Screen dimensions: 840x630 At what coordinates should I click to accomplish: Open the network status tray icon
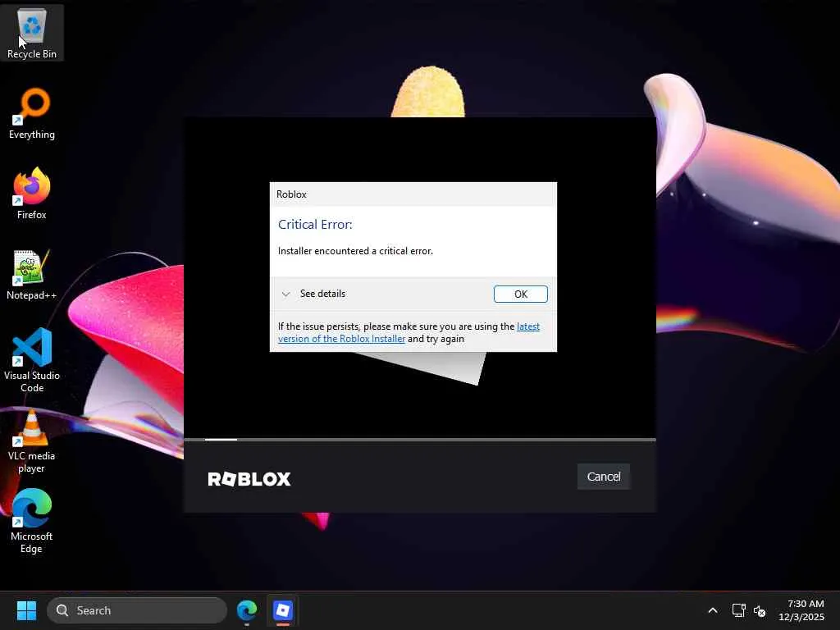point(739,610)
